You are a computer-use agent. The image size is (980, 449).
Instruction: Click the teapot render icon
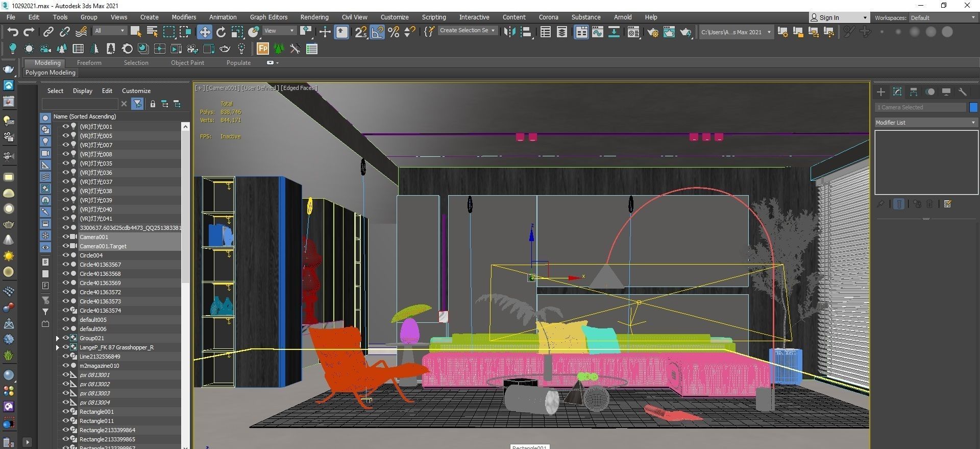pos(685,32)
